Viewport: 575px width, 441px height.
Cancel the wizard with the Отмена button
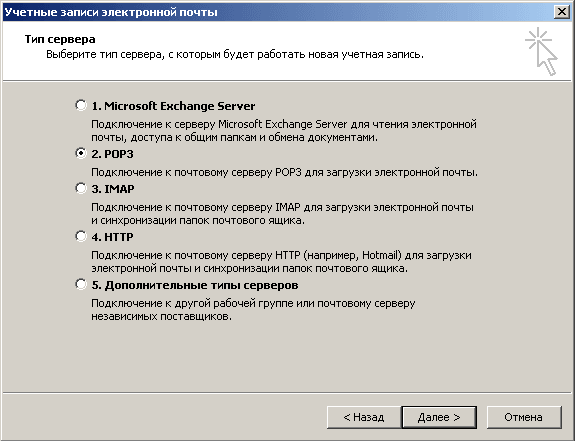pyautogui.click(x=524, y=417)
